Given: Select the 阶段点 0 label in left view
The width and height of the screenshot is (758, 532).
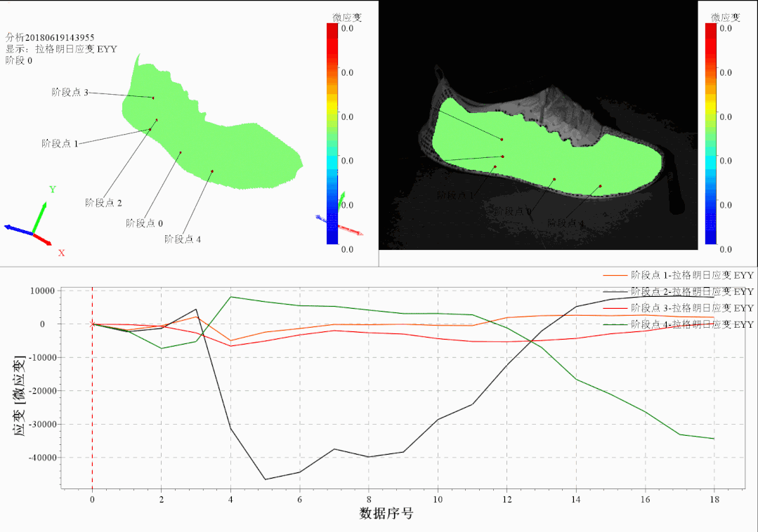Looking at the screenshot, I should tap(144, 223).
